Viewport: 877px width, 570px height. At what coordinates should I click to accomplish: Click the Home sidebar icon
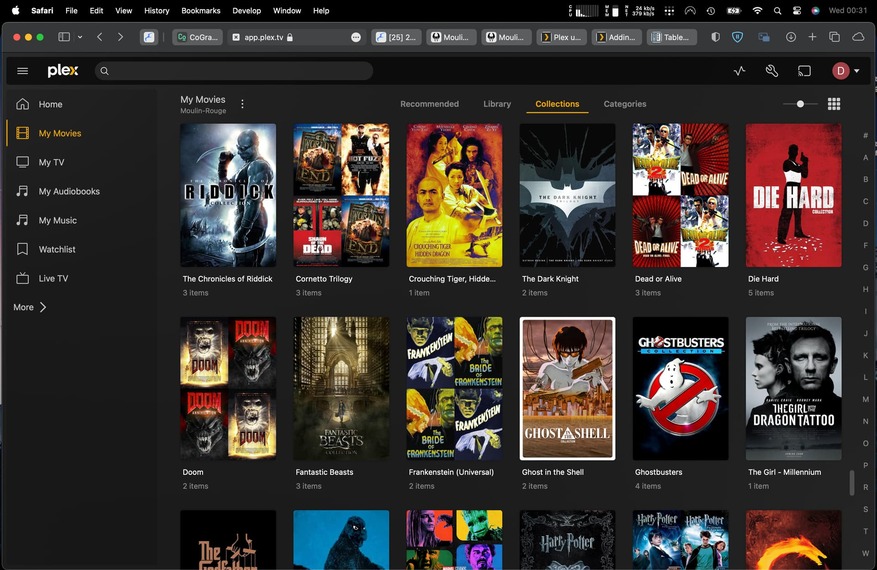22,104
